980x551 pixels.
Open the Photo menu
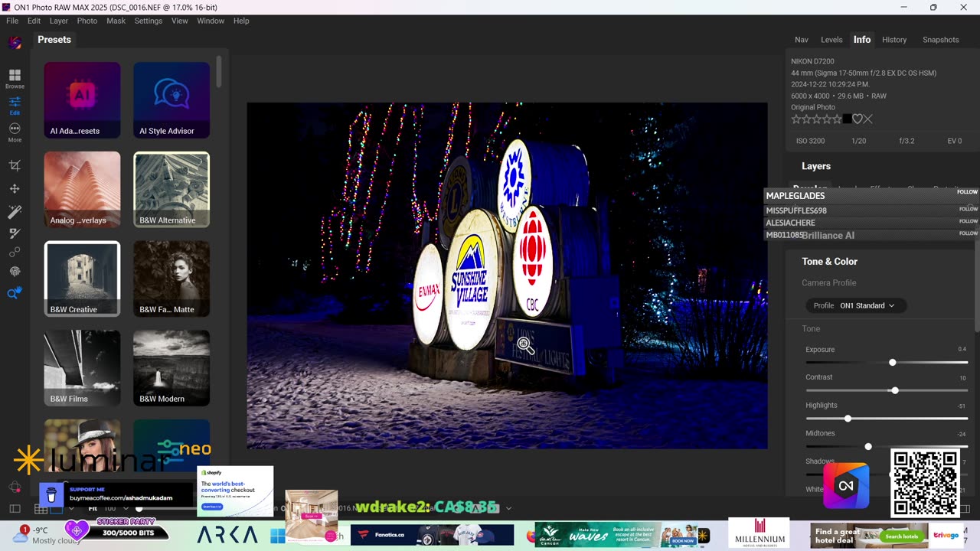(87, 21)
